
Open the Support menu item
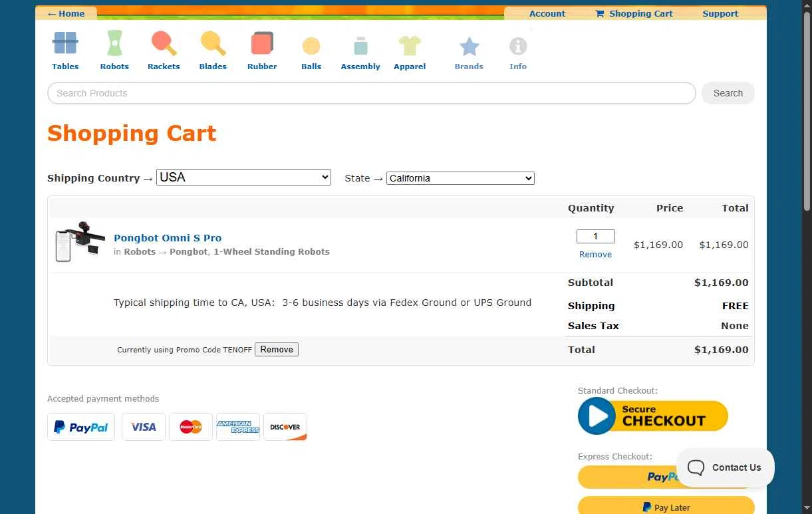[x=720, y=13]
